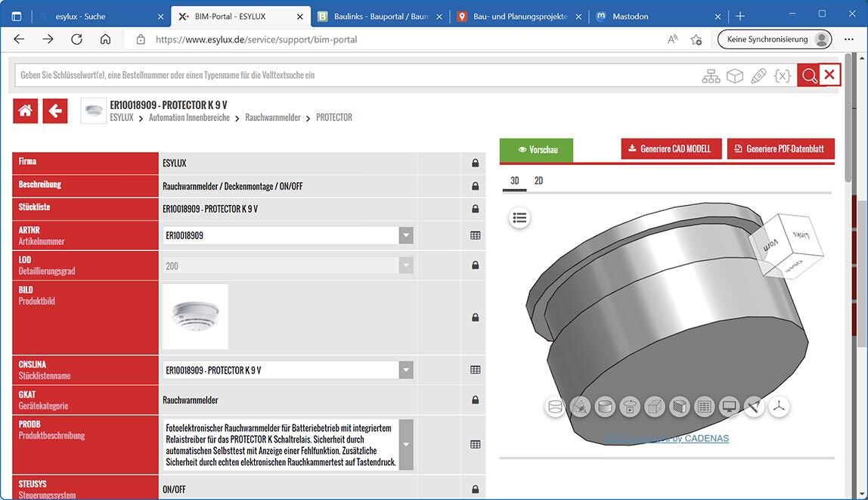
Task: Click the product image thumbnail in BILD row
Action: (195, 317)
